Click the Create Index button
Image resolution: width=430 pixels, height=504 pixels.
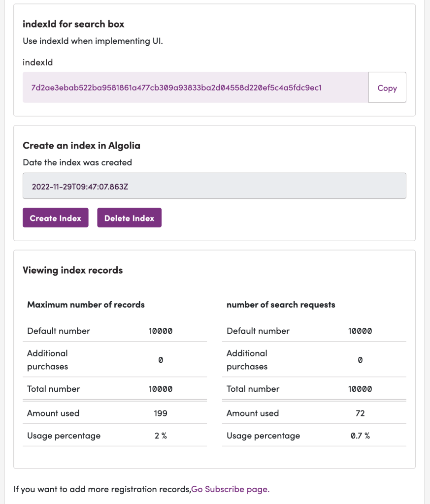click(55, 218)
